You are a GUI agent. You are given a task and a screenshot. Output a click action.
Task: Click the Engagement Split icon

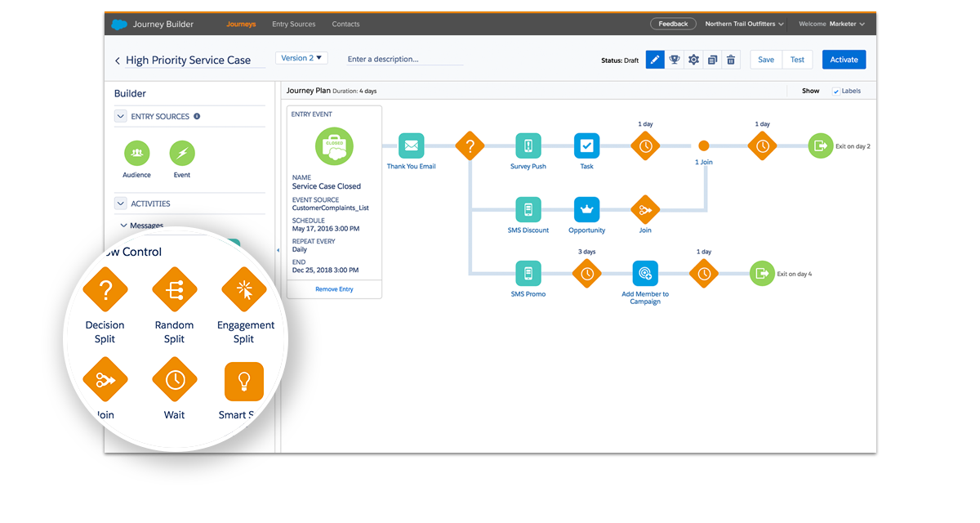pos(244,290)
